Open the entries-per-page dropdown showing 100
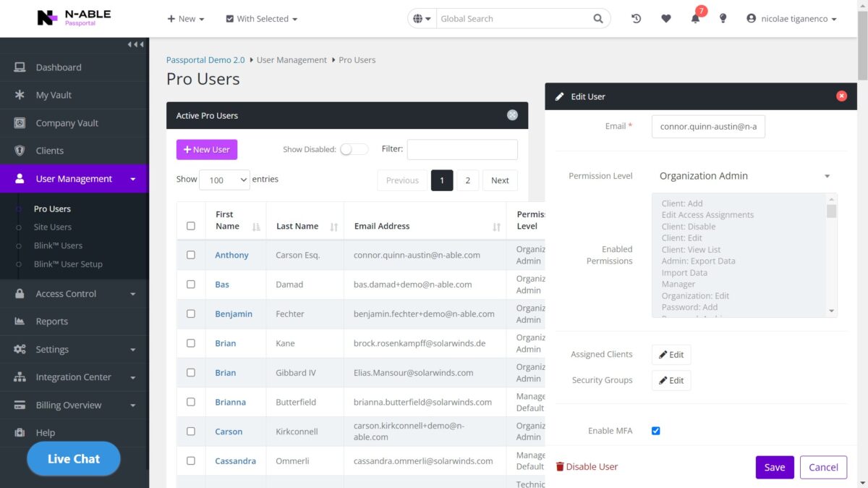The height and width of the screenshot is (488, 868). (224, 180)
